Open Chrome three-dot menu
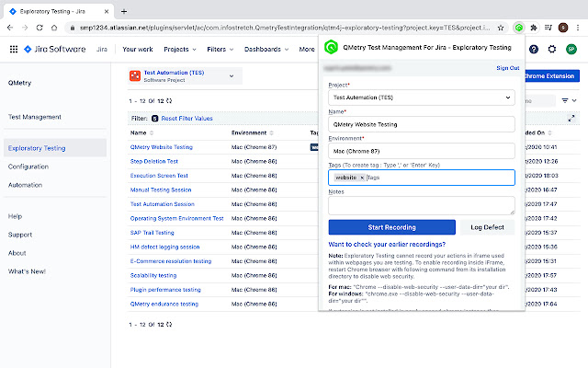Viewport: 588px width, 368px height. pos(578,28)
